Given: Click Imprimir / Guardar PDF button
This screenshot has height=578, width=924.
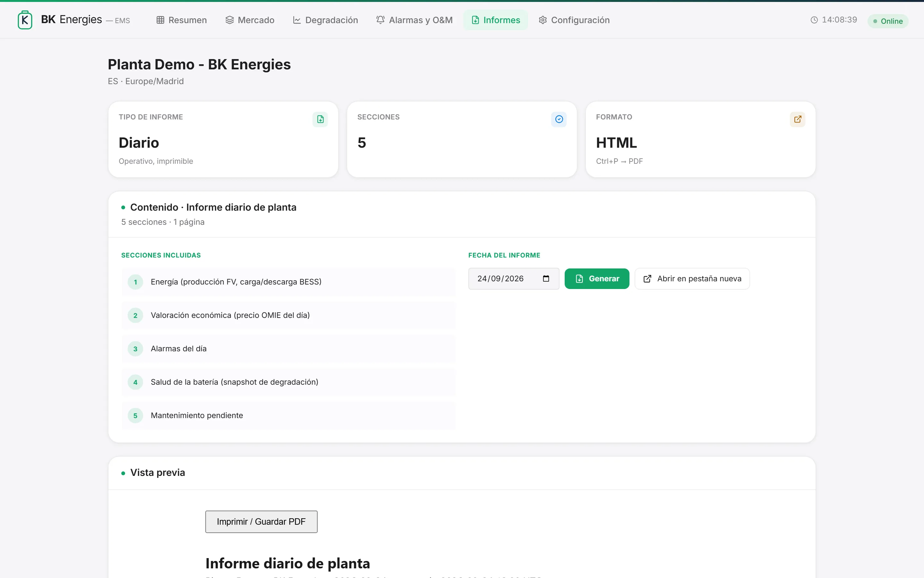Looking at the screenshot, I should tap(261, 522).
